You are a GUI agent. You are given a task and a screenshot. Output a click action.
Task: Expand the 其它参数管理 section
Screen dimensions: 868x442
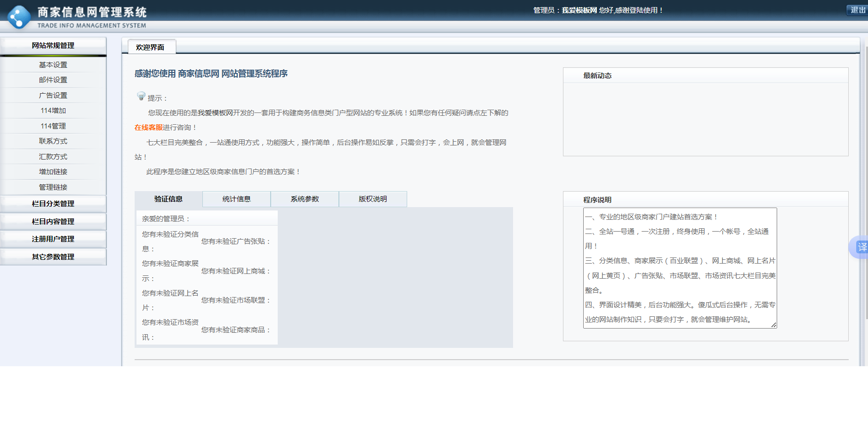coord(53,257)
